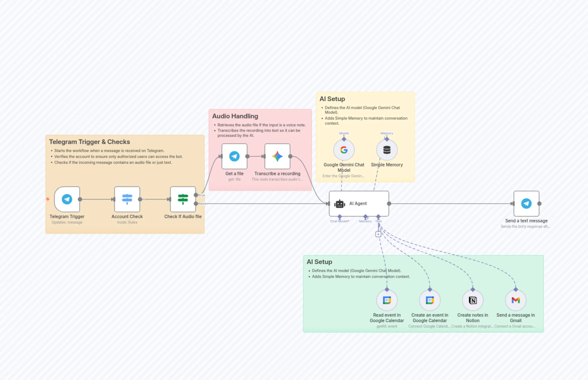
Task: Select Send a message in Gmail node
Action: pyautogui.click(x=515, y=300)
